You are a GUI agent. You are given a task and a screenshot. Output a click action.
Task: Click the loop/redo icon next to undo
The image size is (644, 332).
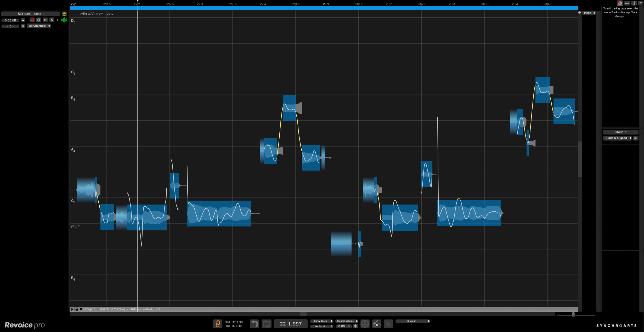click(x=267, y=324)
